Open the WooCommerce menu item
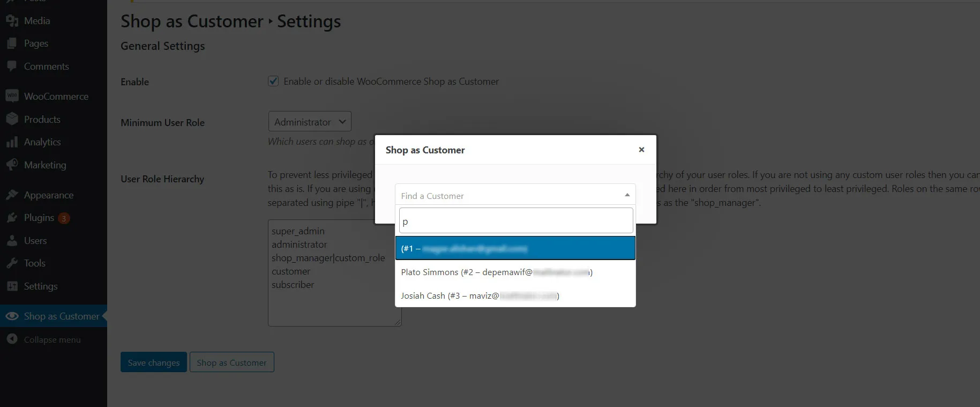Viewport: 980px width, 407px height. (54, 96)
